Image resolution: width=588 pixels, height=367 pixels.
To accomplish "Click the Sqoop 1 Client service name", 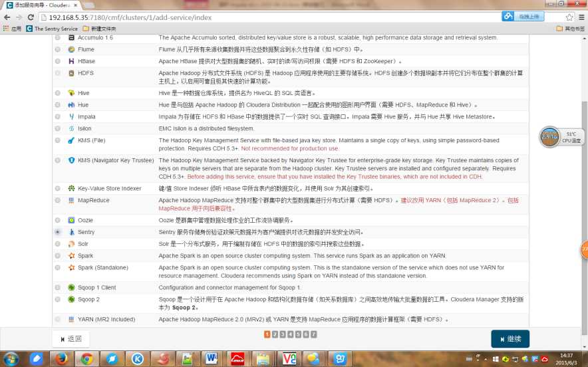I will click(x=96, y=287).
